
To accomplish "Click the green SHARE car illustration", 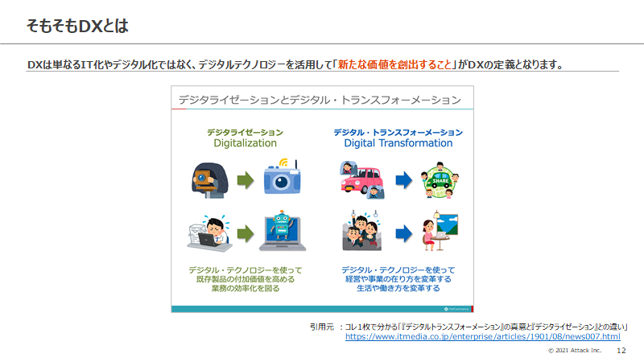I will point(440,179).
